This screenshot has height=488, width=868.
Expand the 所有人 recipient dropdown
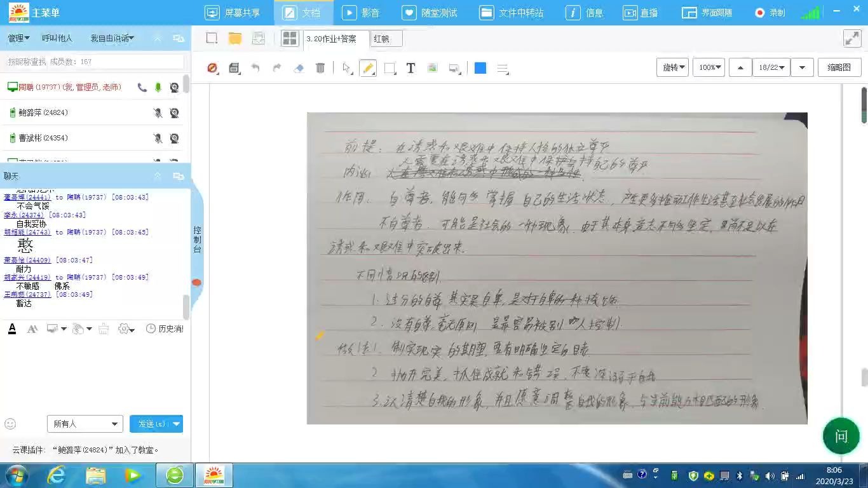[x=85, y=424]
